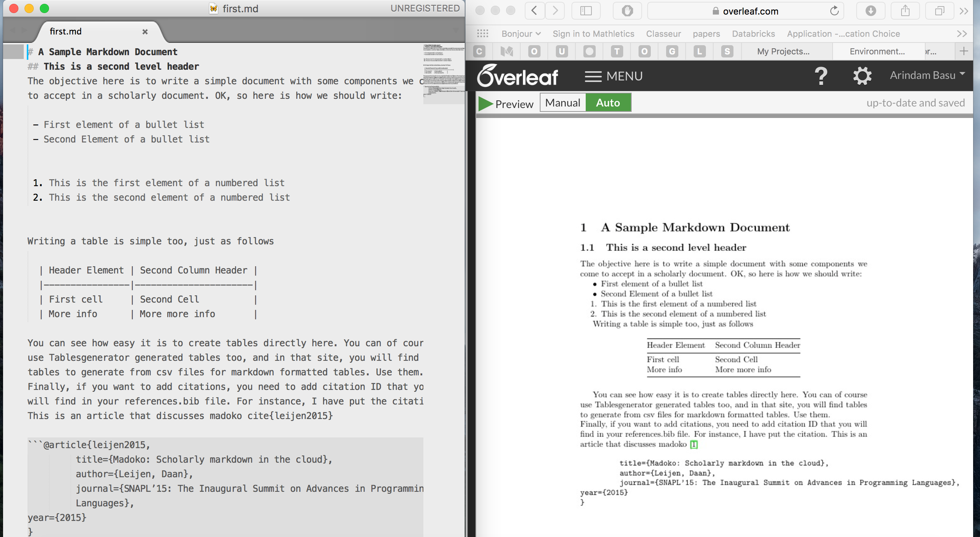Select the Auto compile mode

click(608, 102)
